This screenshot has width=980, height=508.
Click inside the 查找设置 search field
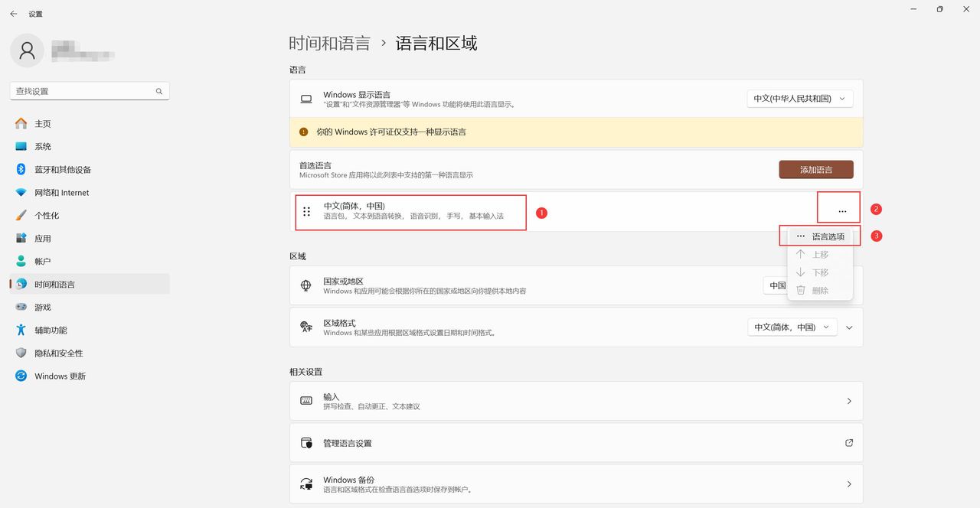[x=84, y=90]
